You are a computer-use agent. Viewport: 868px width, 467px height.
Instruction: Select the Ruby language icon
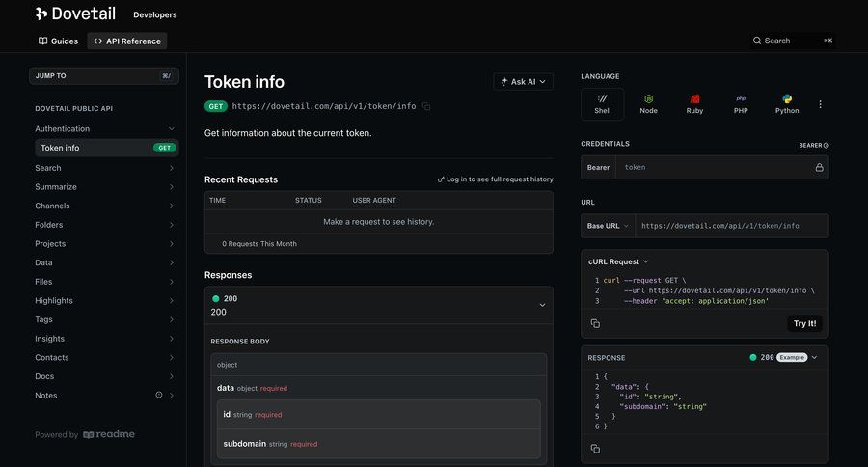click(694, 104)
